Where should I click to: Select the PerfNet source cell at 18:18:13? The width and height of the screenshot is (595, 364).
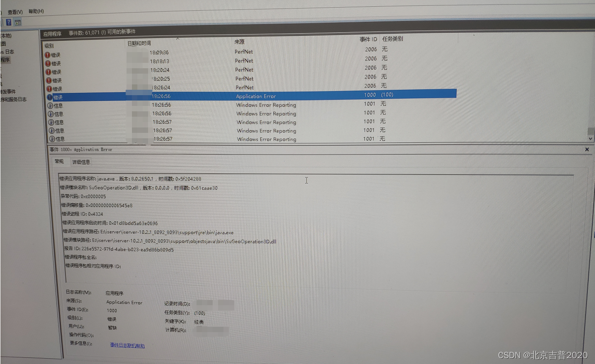click(x=244, y=61)
